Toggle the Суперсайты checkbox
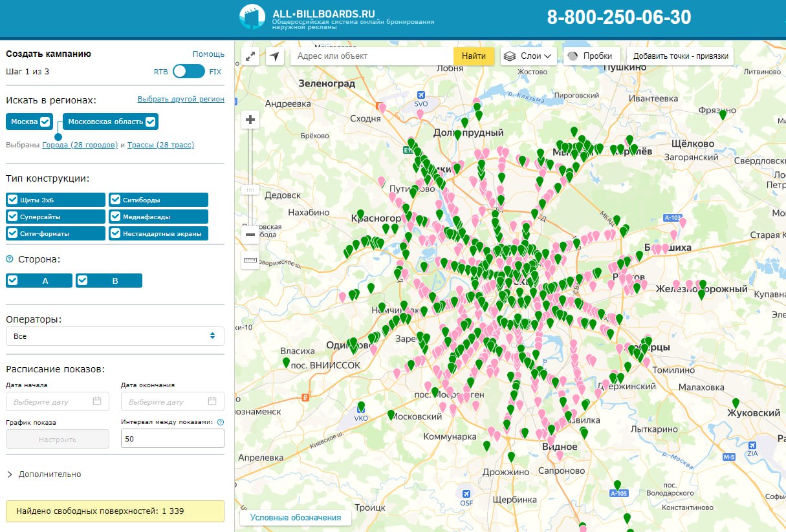This screenshot has width=786, height=532. 12,217
